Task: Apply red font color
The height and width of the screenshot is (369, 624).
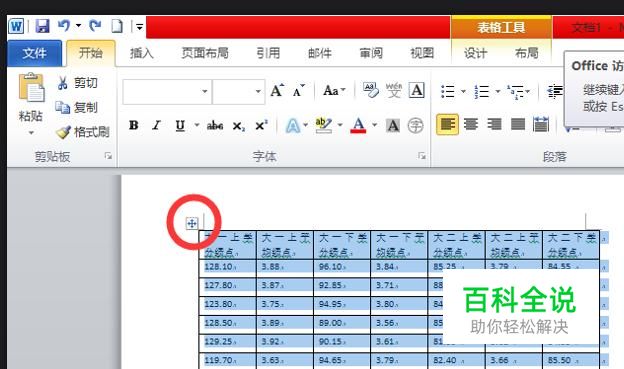Action: click(358, 125)
